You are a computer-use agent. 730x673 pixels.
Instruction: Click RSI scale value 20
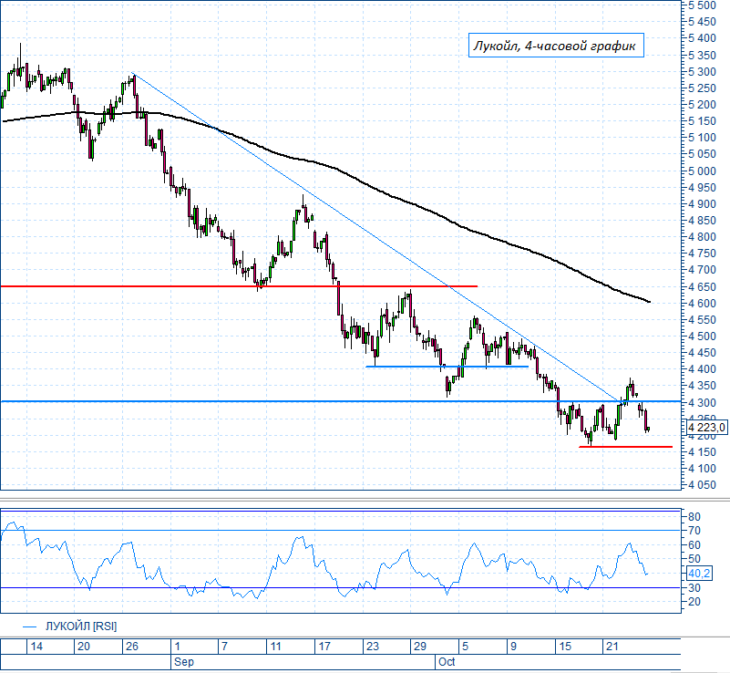[x=694, y=602]
